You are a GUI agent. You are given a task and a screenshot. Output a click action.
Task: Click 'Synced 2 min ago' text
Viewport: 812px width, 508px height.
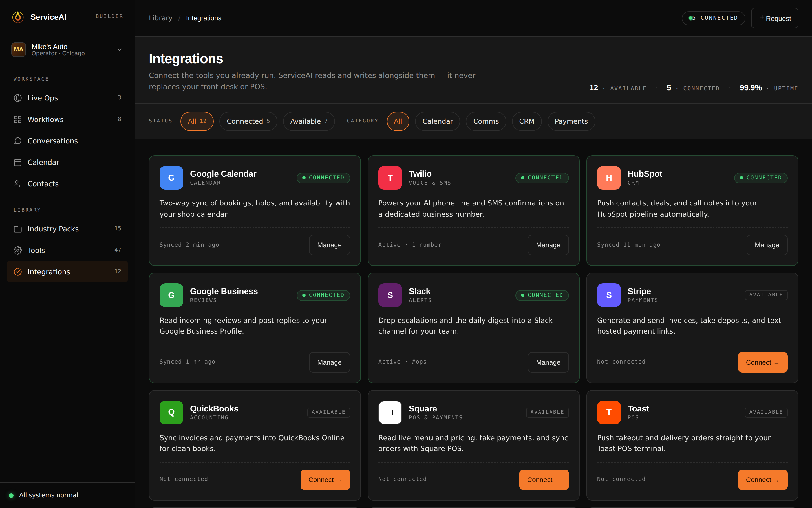pos(189,245)
